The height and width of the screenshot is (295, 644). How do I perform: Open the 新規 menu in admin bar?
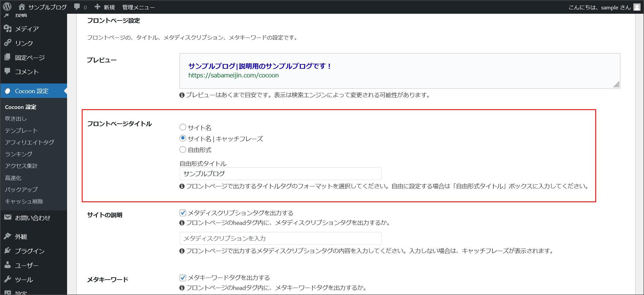109,7
